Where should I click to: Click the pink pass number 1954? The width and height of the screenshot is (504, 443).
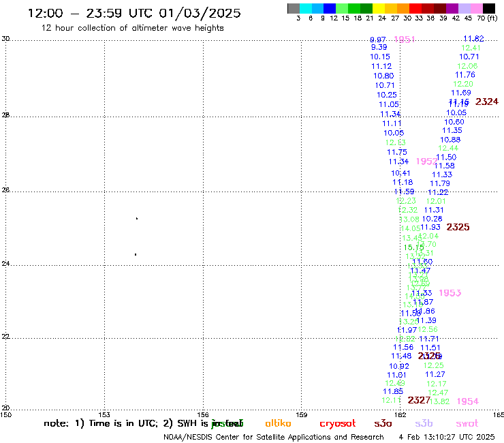coord(468,401)
